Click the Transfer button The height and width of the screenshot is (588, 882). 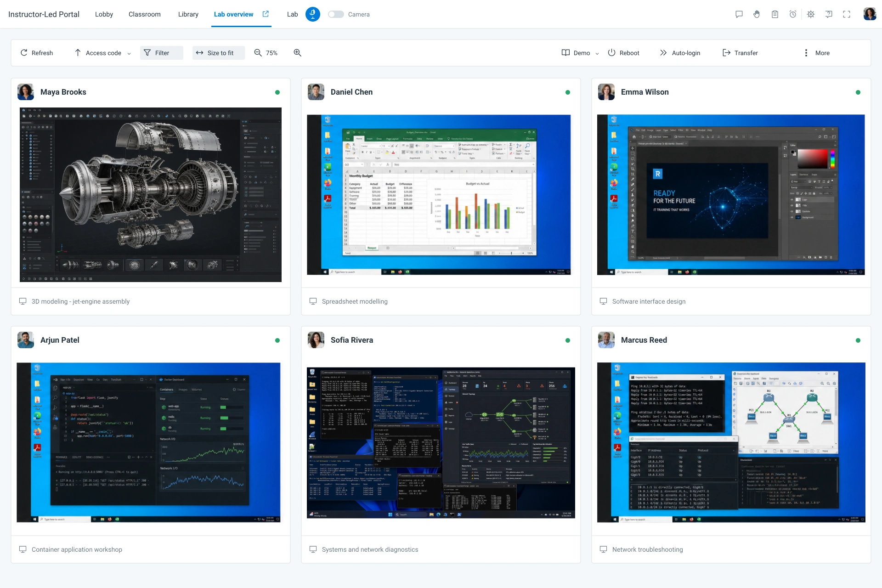(x=740, y=53)
